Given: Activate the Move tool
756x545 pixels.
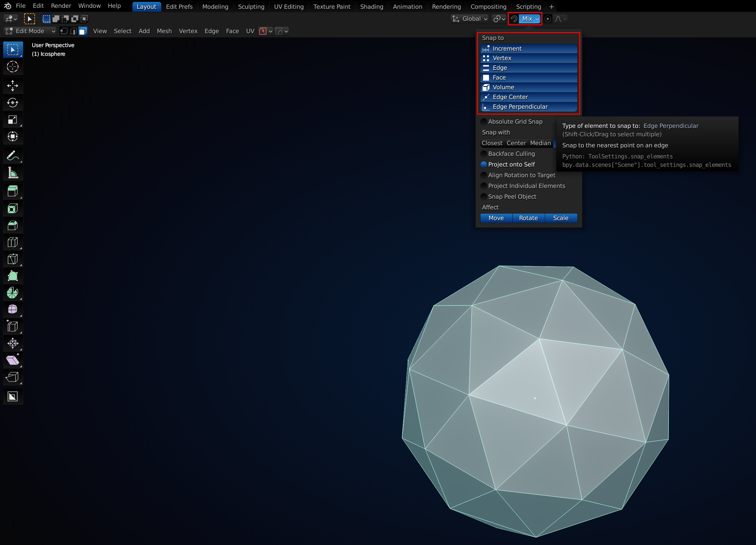Looking at the screenshot, I should pyautogui.click(x=13, y=86).
